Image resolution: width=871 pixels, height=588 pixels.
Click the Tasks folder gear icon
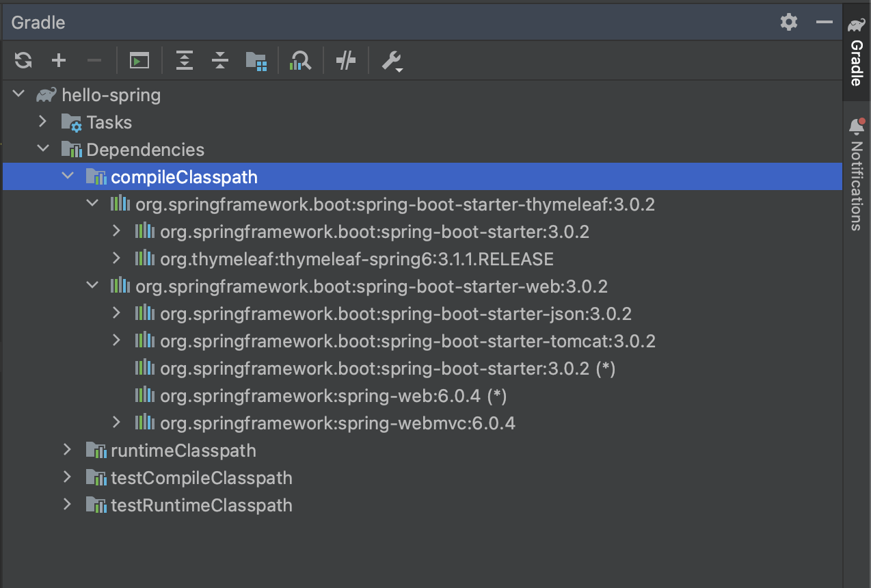[x=71, y=123]
